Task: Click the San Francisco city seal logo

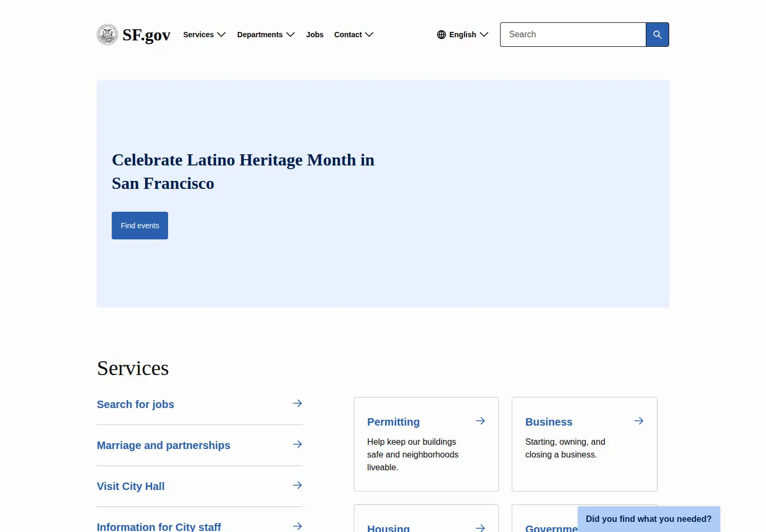Action: tap(107, 35)
